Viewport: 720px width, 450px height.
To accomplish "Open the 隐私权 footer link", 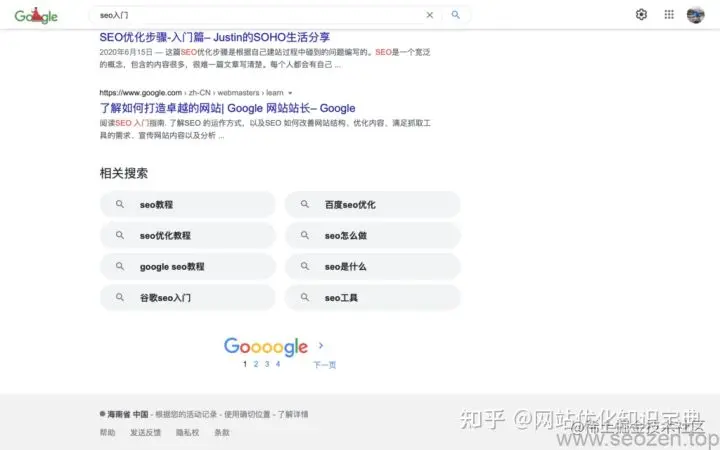I will tap(188, 433).
